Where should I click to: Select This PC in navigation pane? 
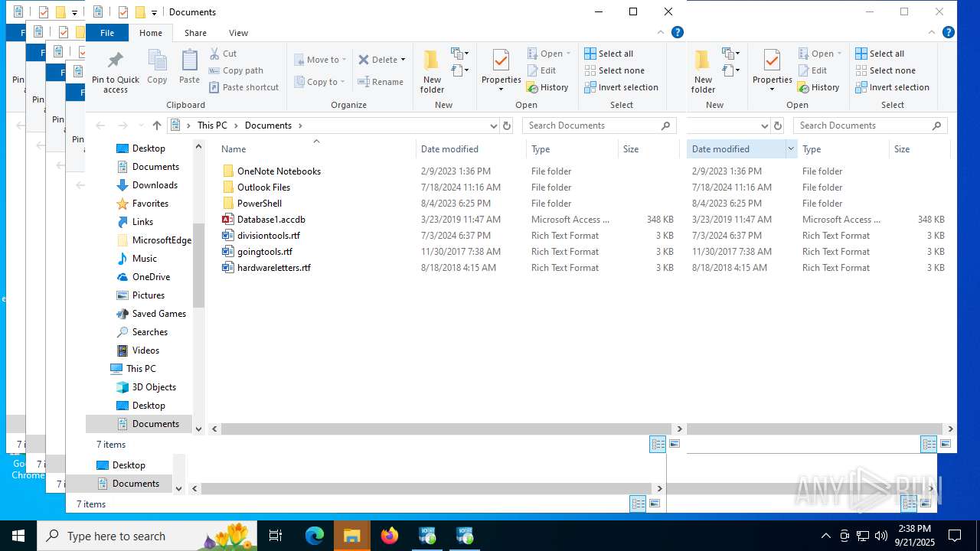(x=133, y=369)
